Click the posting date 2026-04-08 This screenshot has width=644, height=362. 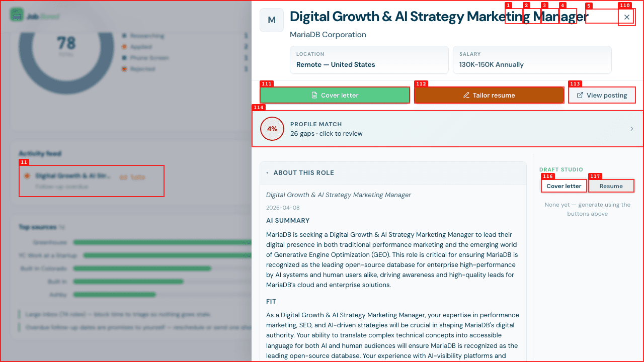pyautogui.click(x=283, y=208)
